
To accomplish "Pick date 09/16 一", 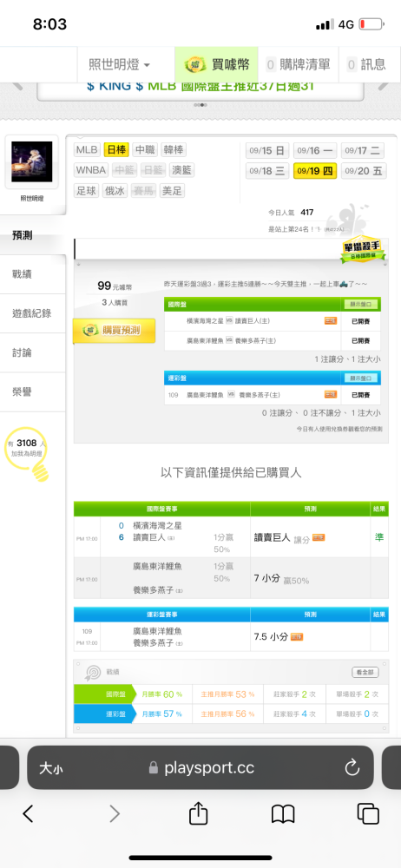I will click(x=314, y=150).
